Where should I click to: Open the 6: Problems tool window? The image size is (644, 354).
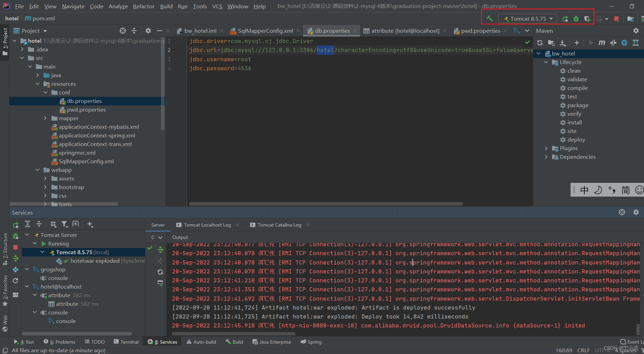point(59,342)
